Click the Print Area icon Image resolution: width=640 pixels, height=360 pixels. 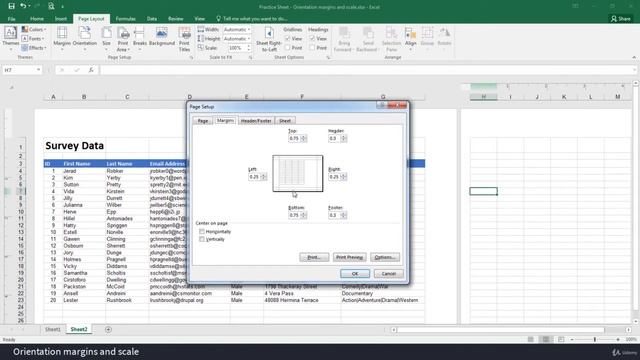coord(123,33)
